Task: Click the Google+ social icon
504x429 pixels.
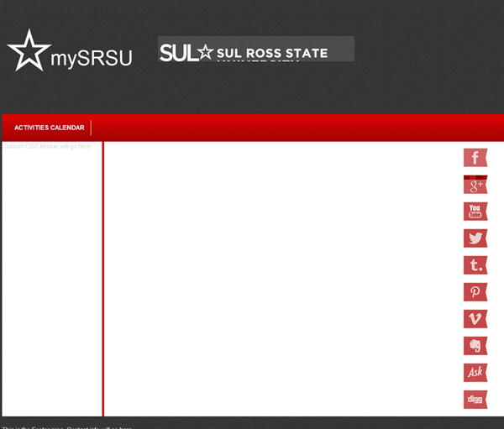Action: tap(475, 185)
